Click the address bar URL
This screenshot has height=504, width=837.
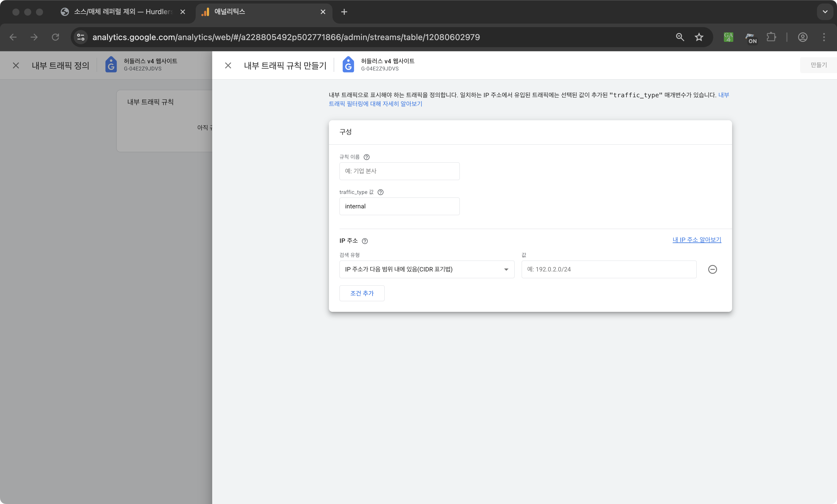286,37
